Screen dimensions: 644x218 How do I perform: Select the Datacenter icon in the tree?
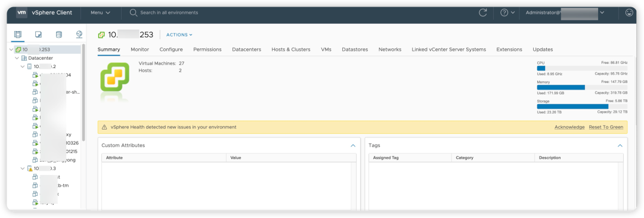24,58
